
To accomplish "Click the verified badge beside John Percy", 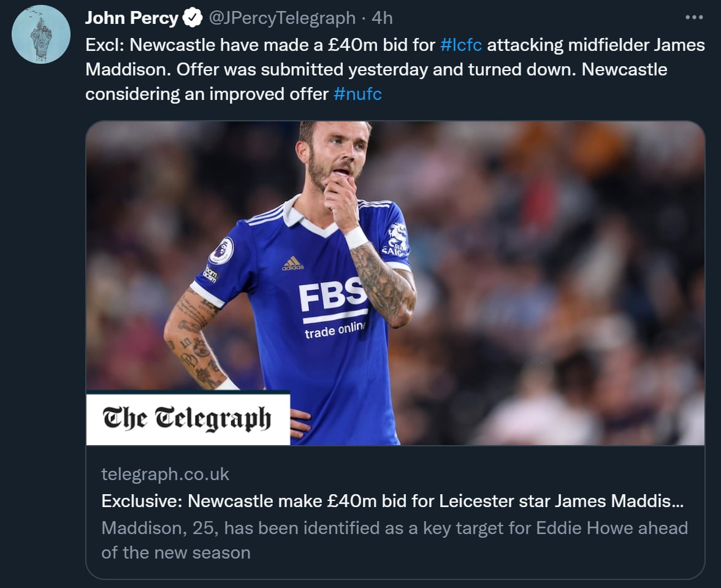I will tap(193, 19).
